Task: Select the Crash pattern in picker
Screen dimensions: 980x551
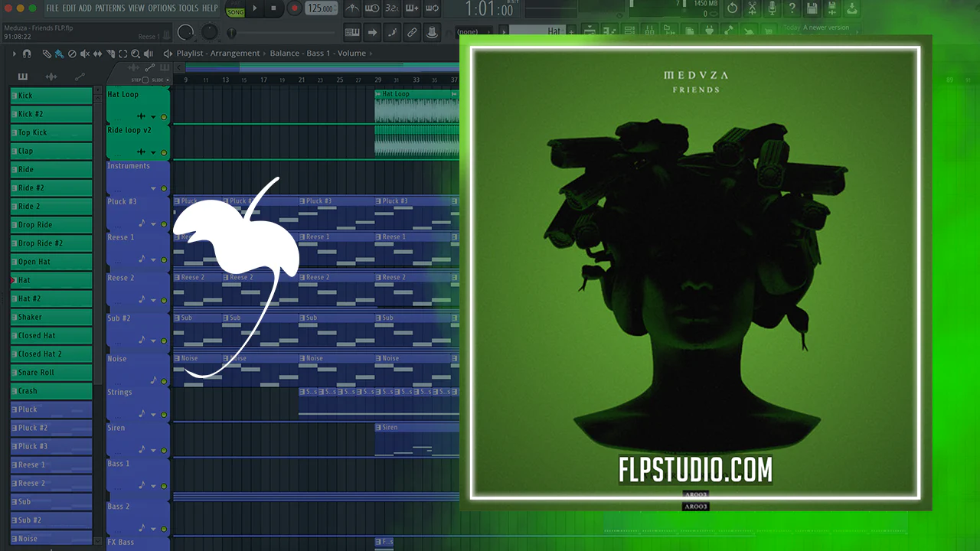Action: click(x=51, y=391)
